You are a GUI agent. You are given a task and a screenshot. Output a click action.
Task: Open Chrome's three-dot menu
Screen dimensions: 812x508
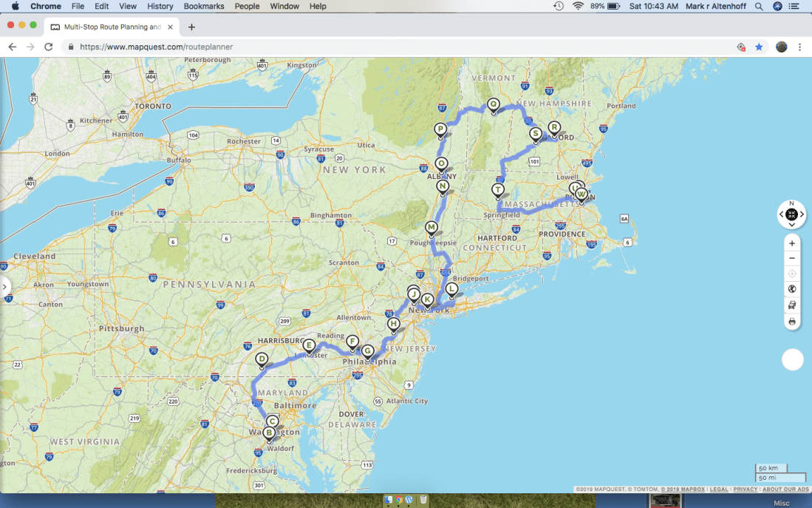pos(799,47)
